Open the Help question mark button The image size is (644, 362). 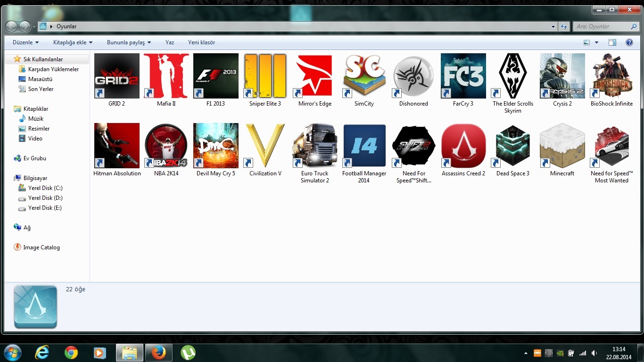coord(629,42)
